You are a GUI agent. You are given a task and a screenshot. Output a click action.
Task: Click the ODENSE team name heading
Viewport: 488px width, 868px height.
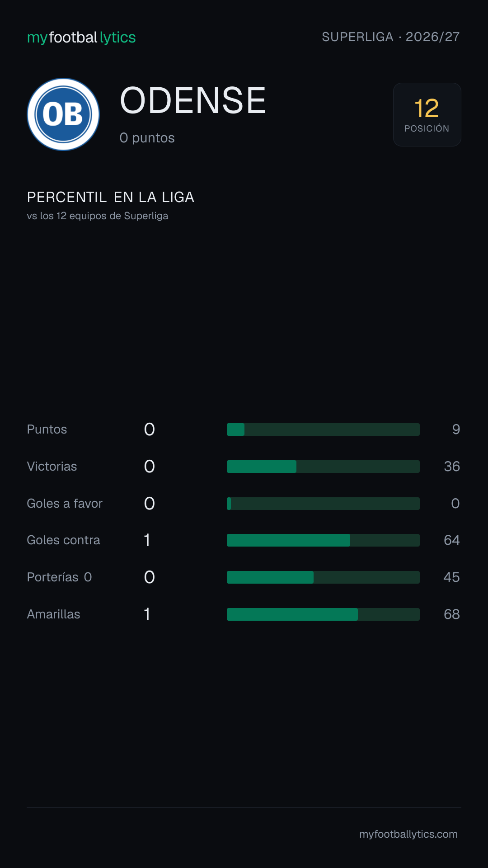pos(193,100)
